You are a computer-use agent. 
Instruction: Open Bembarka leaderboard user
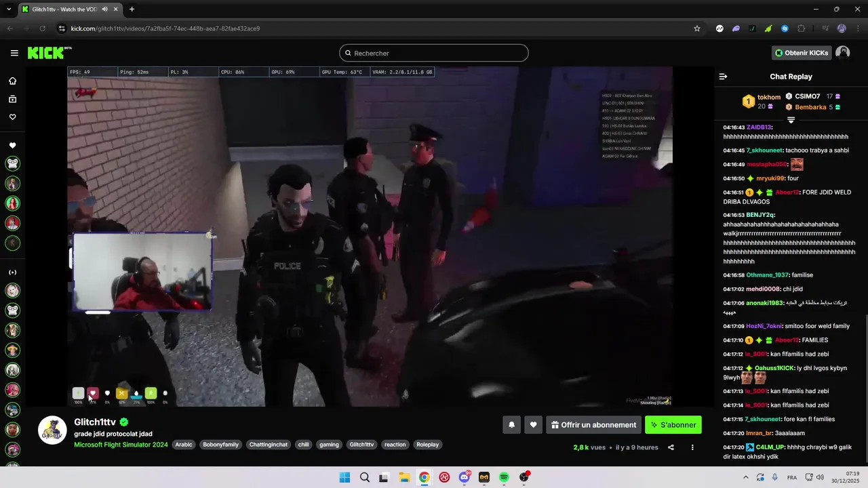tap(810, 107)
